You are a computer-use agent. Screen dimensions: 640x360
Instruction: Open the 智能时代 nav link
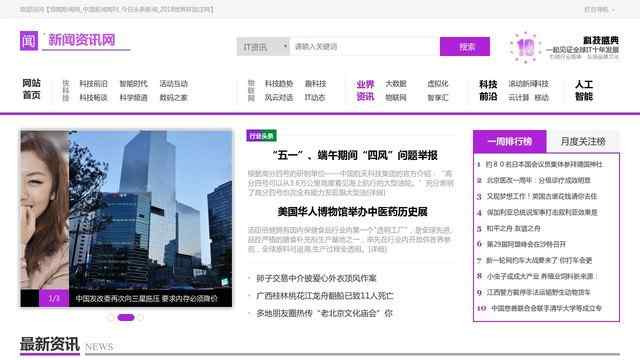click(133, 84)
